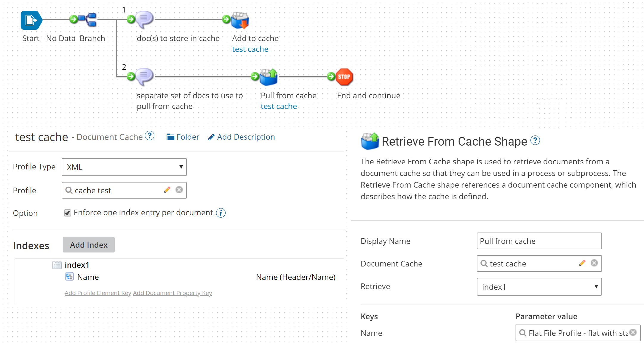Image resolution: width=644 pixels, height=343 pixels.
Task: Open the Profile Type XML dropdown
Action: (x=124, y=167)
